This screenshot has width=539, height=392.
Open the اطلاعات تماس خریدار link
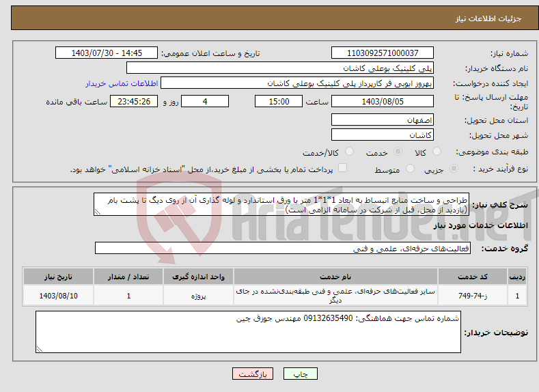[x=122, y=83]
